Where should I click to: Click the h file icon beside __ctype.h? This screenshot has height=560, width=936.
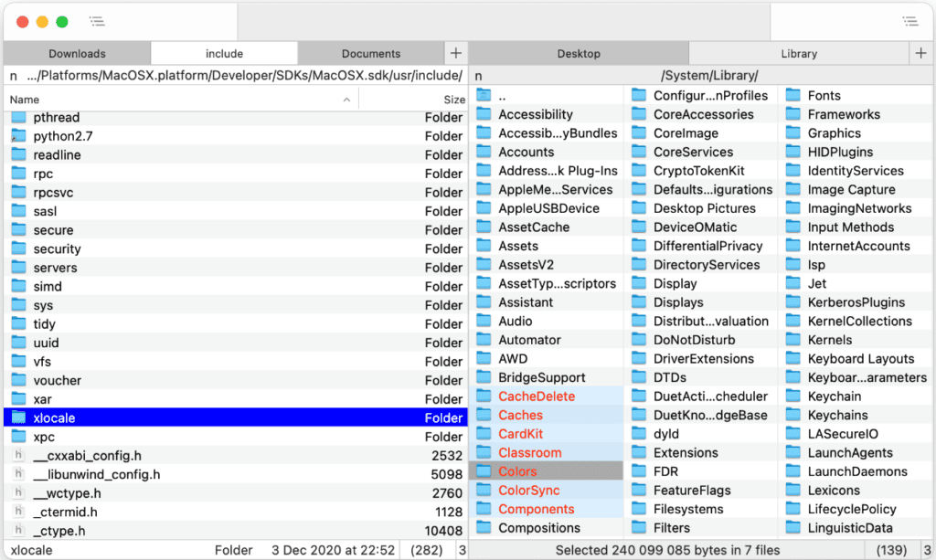pos(18,531)
